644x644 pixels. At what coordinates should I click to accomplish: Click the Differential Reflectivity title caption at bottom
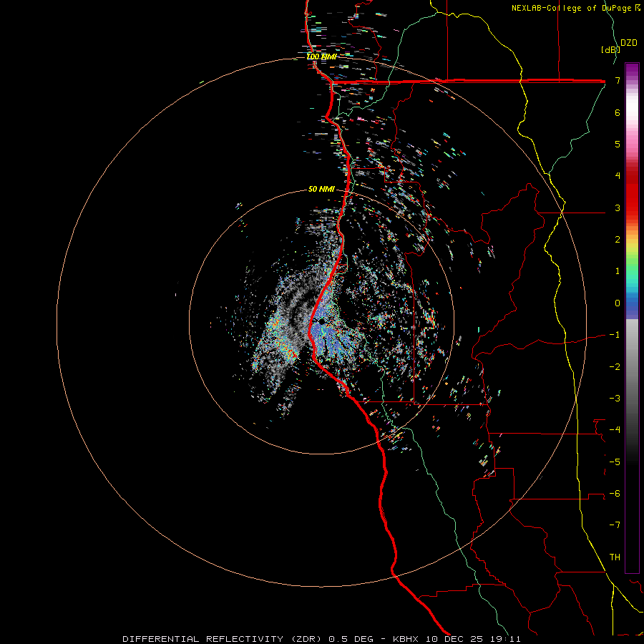pyautogui.click(x=321, y=639)
